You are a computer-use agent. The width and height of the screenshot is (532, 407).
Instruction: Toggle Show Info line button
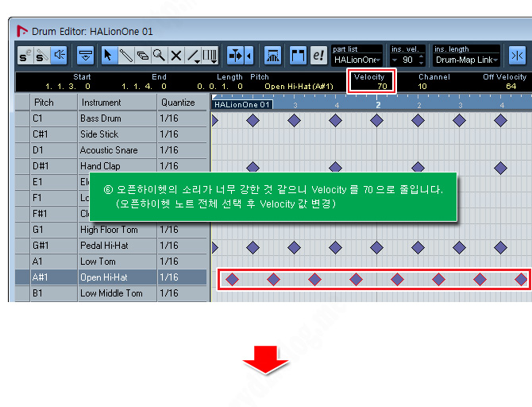(85, 55)
